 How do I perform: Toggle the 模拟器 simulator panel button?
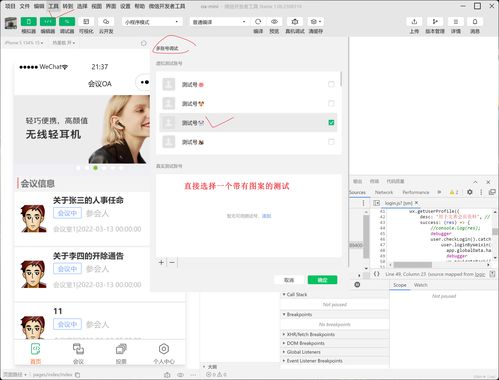(x=29, y=22)
